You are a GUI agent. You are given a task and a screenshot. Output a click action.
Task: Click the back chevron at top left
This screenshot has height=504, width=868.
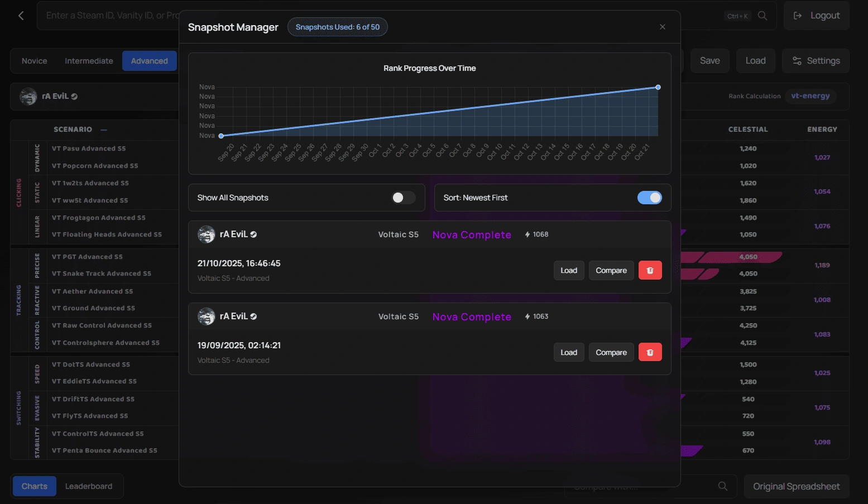[x=21, y=16]
